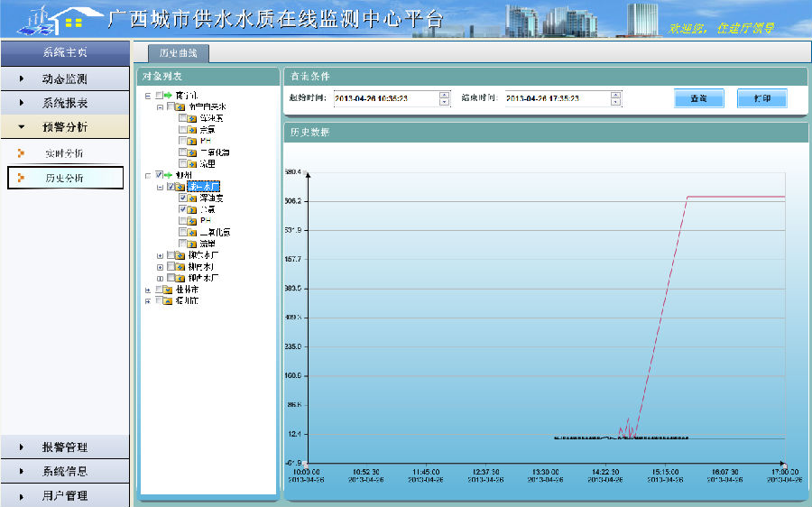Uncheck the 浑浊度 checkbox under 柳州 plant

(183, 198)
